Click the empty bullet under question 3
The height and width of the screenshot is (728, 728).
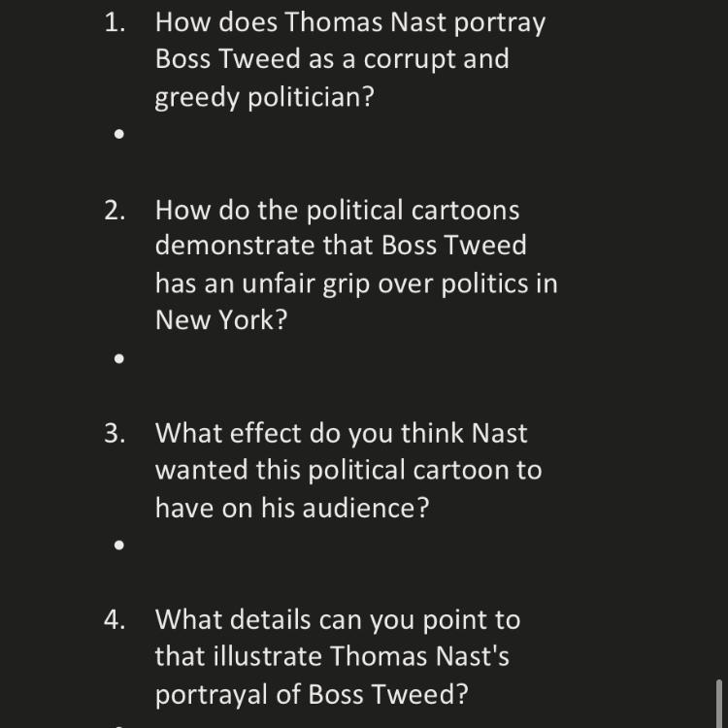[119, 545]
